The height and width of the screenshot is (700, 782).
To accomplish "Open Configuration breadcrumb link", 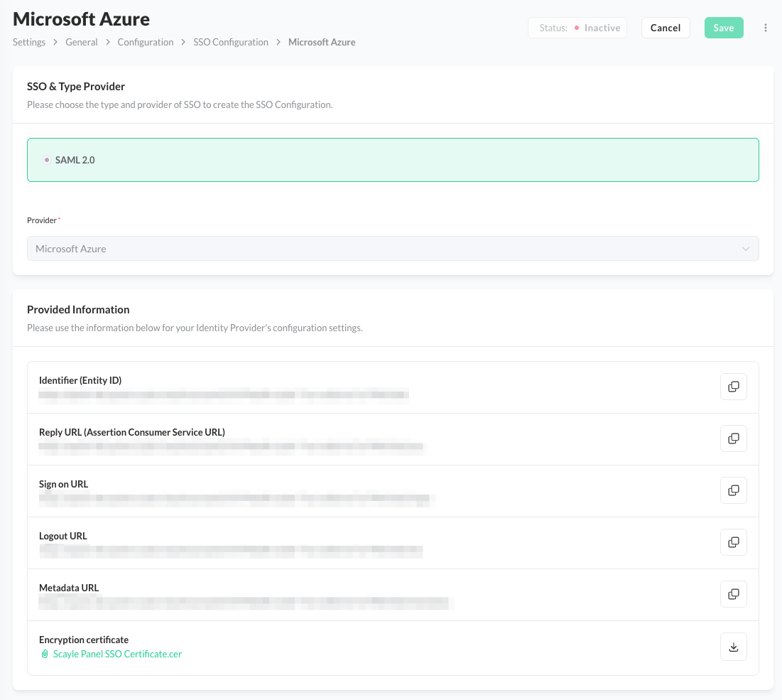I will [146, 42].
